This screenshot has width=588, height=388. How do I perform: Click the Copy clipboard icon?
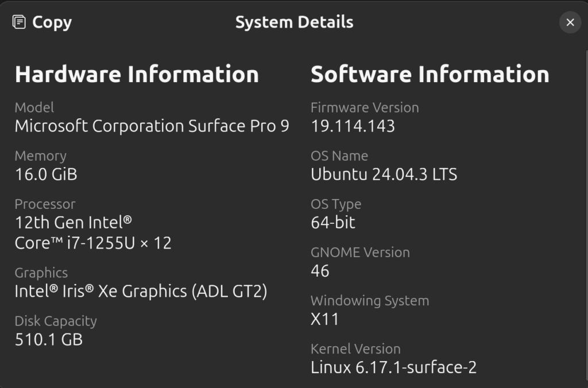[x=19, y=22]
